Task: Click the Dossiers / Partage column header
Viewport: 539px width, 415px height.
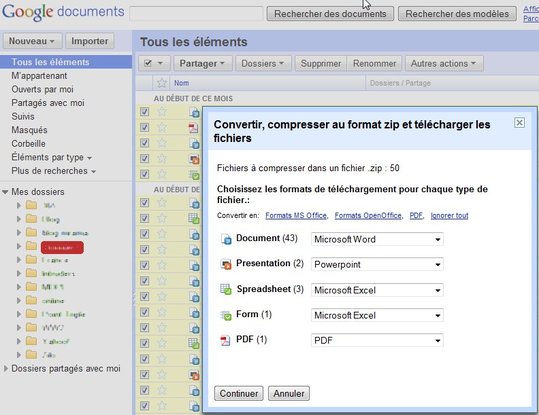Action: pos(400,83)
